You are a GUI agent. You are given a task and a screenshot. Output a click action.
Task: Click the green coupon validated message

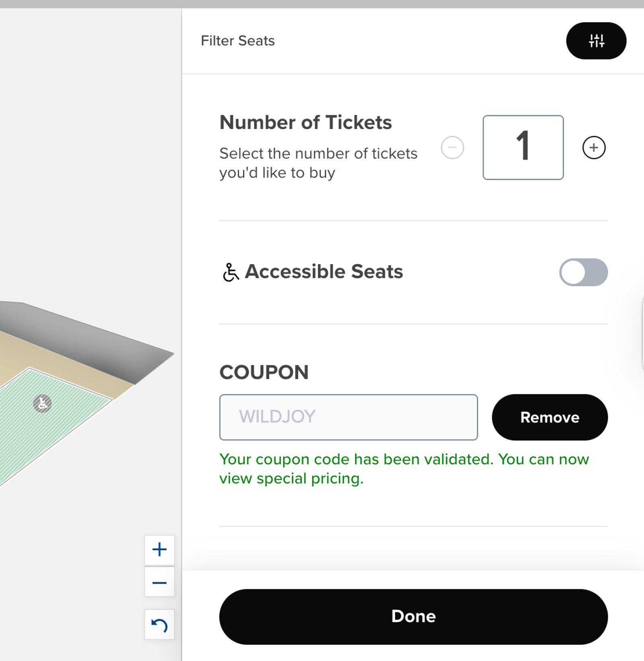coord(404,469)
